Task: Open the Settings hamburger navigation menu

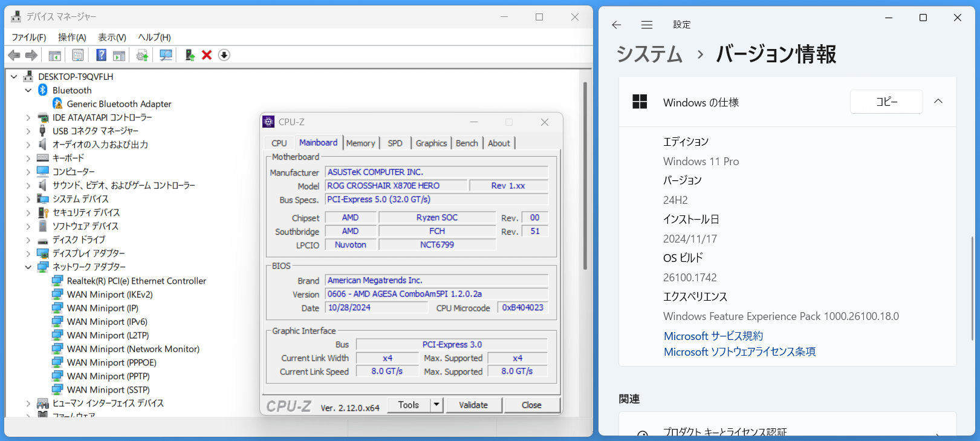Action: [647, 25]
